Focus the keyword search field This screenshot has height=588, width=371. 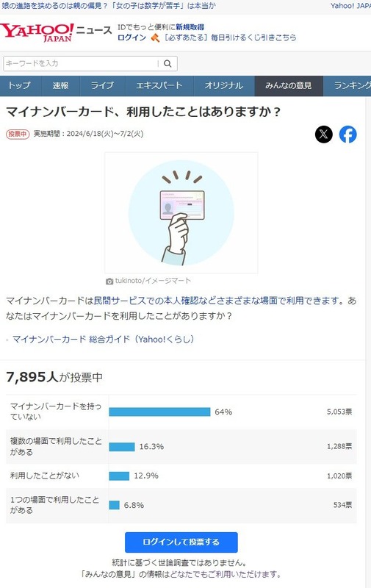coord(82,63)
